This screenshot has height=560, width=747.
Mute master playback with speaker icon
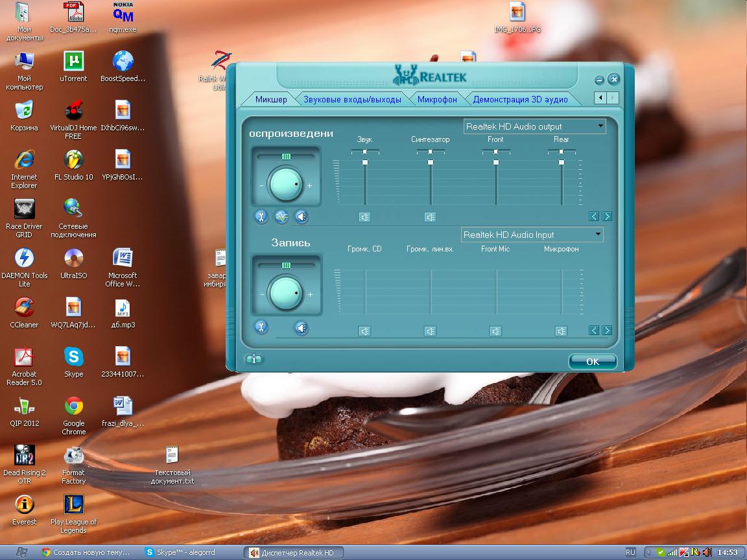[302, 217]
